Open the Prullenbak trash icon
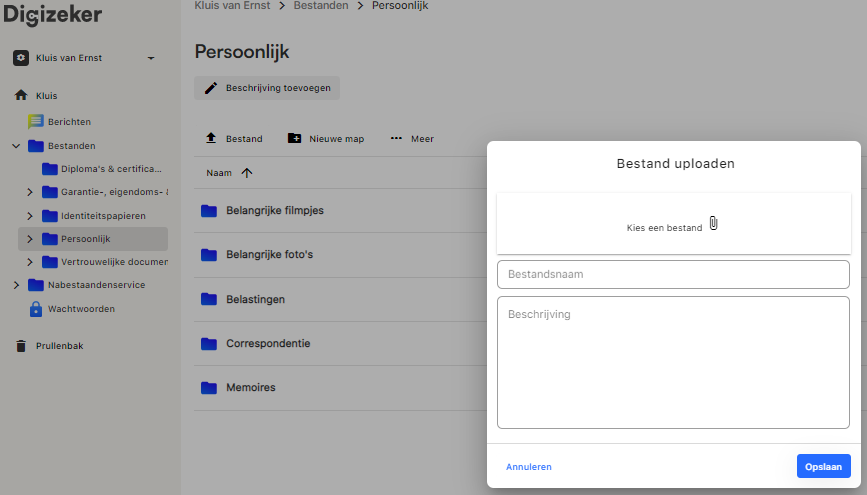Image resolution: width=867 pixels, height=495 pixels. (20, 346)
